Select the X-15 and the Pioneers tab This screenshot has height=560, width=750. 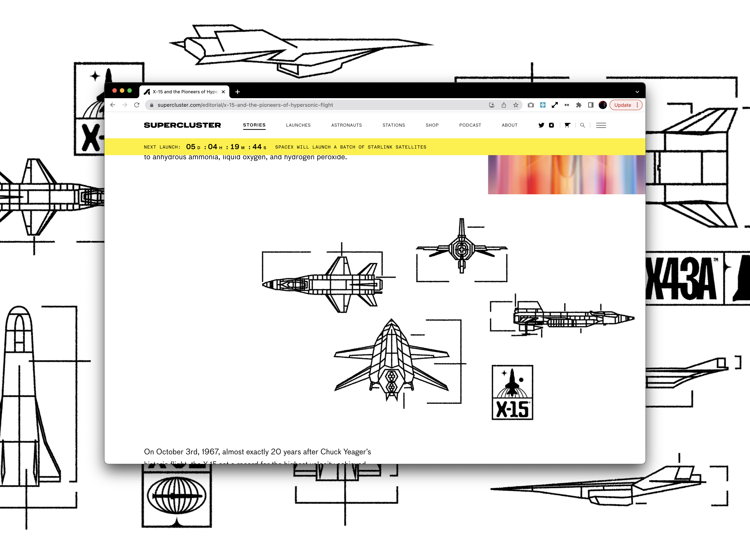pos(184,92)
